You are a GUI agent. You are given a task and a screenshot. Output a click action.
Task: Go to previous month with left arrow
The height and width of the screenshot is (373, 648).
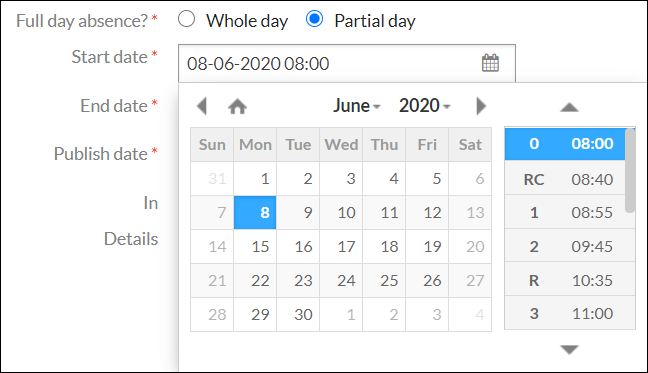202,106
